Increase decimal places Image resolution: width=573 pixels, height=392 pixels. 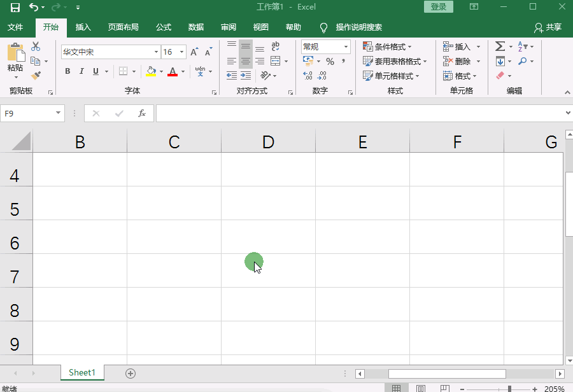pyautogui.click(x=308, y=76)
